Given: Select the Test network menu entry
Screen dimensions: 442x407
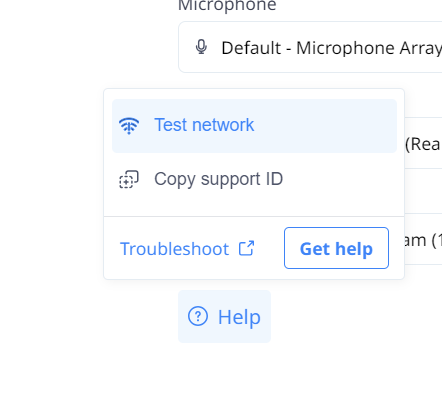Looking at the screenshot, I should (254, 126).
